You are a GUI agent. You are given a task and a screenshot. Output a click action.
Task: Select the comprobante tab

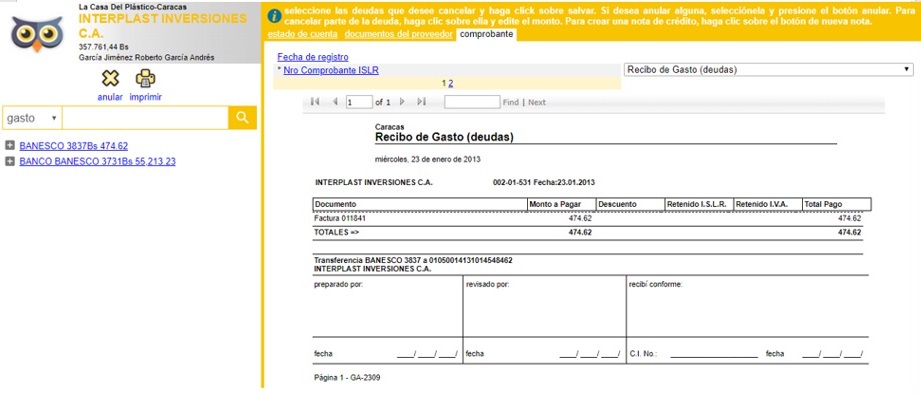click(486, 34)
